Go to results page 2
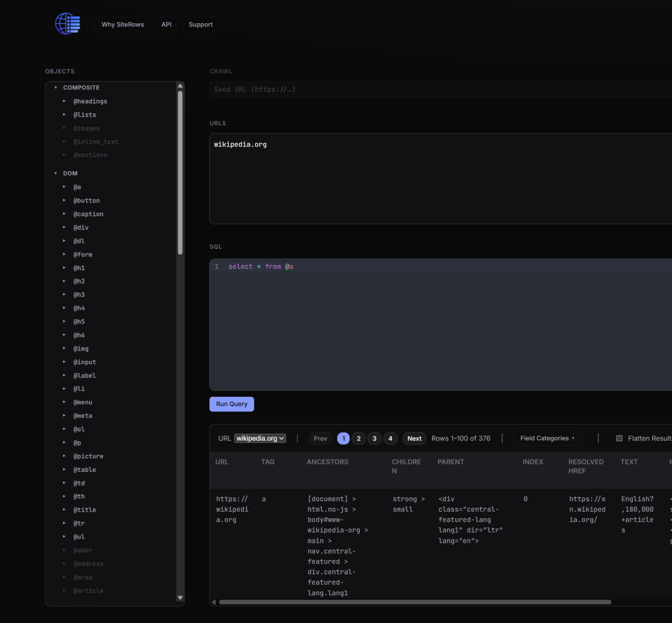Screen dimensions: 672x623 tap(359, 438)
